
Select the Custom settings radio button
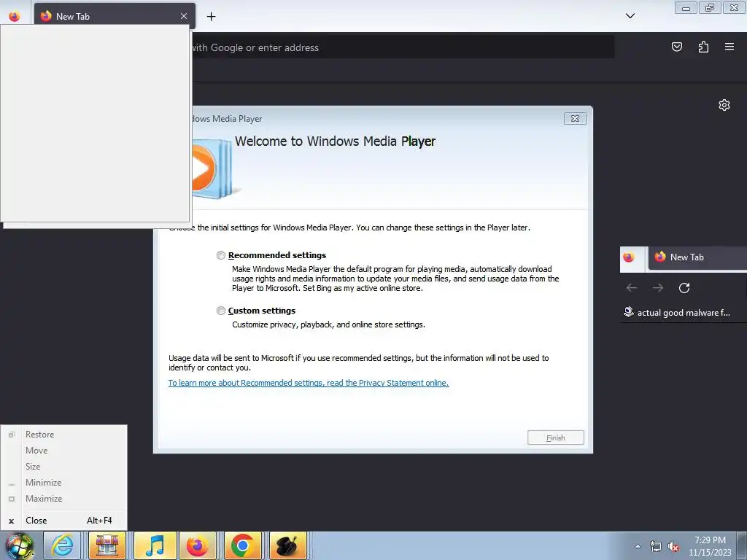220,311
